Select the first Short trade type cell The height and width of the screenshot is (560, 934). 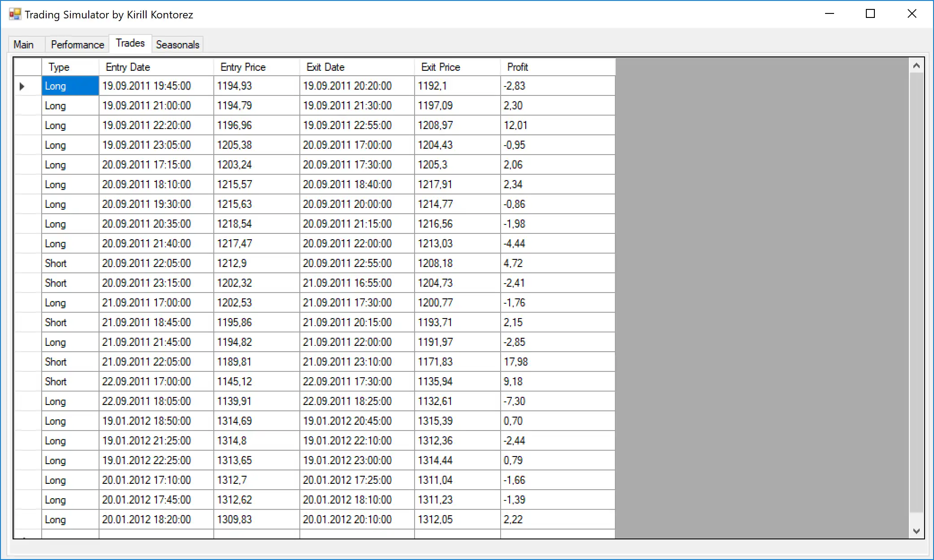70,263
